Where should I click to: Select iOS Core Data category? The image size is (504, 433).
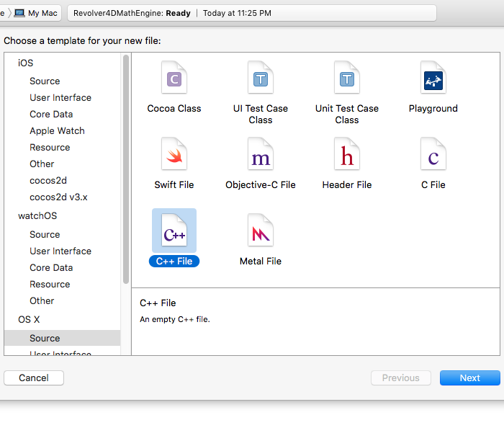51,115
